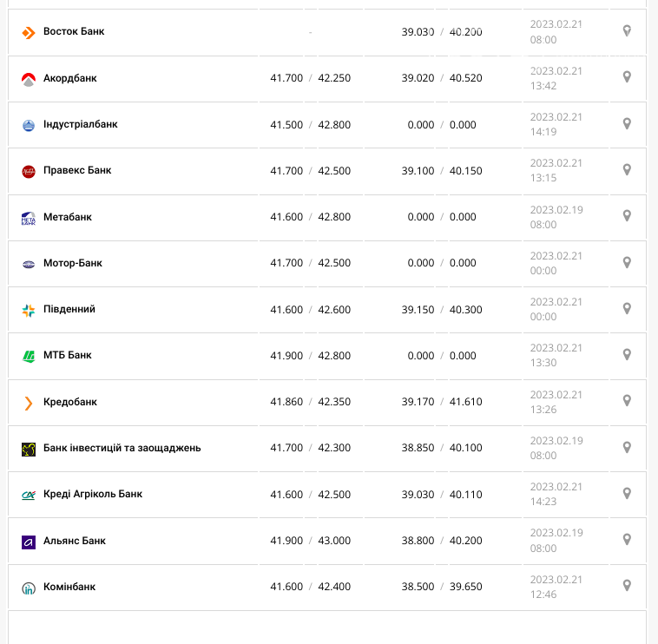The width and height of the screenshot is (658, 644).
Task: Open map pin for Комінбанк
Action: coord(627,585)
